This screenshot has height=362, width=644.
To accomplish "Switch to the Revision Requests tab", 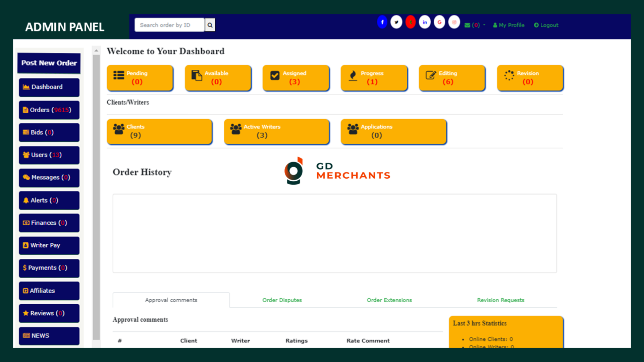I will tap(500, 300).
